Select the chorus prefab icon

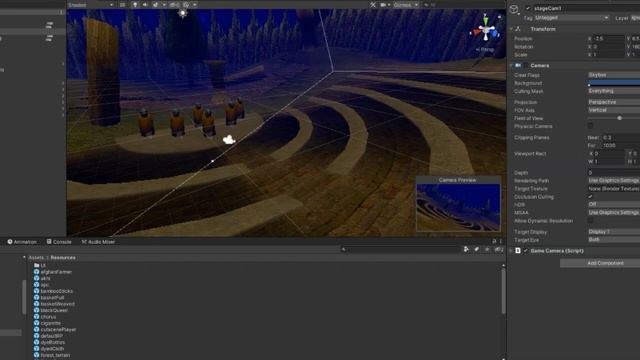36,317
